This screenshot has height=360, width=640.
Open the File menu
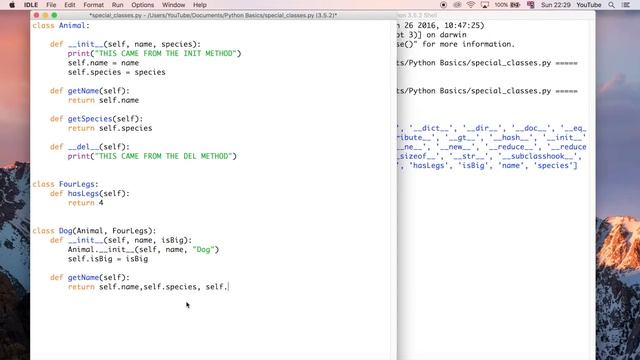point(51,5)
